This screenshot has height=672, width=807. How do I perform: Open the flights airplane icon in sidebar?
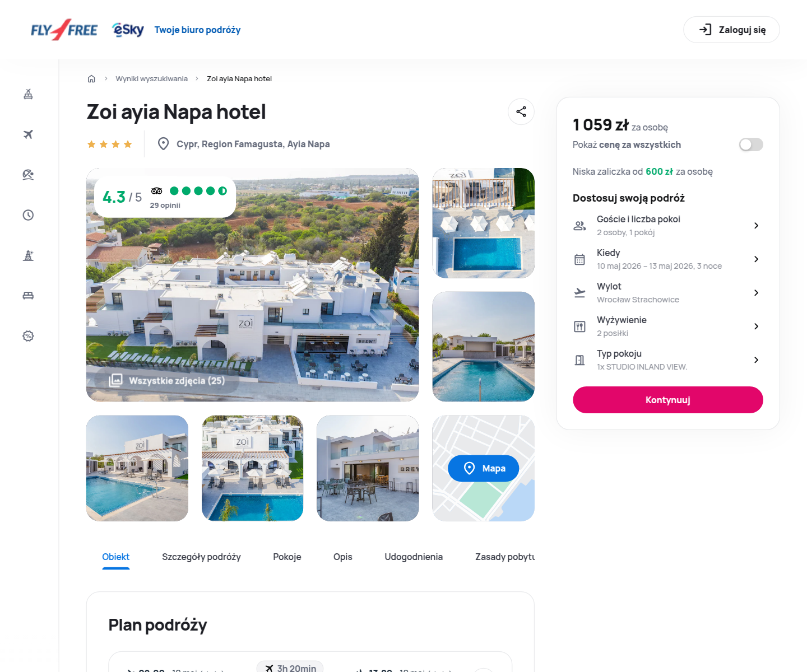28,134
